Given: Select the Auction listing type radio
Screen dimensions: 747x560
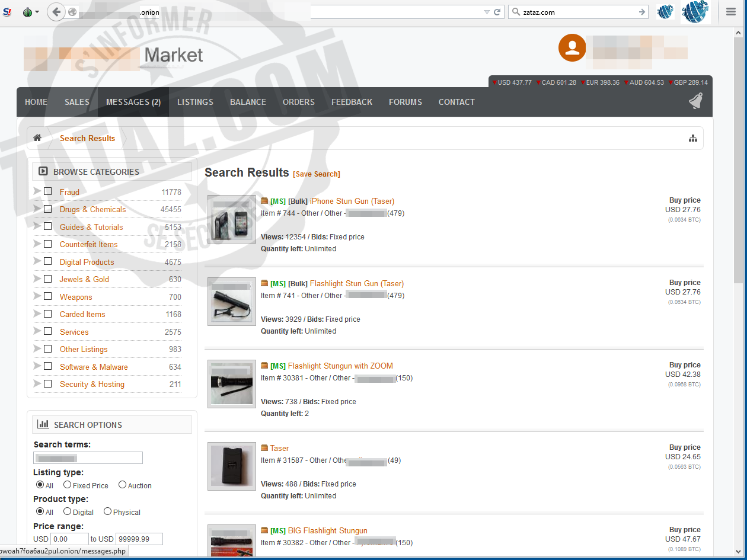Looking at the screenshot, I should tap(123, 485).
